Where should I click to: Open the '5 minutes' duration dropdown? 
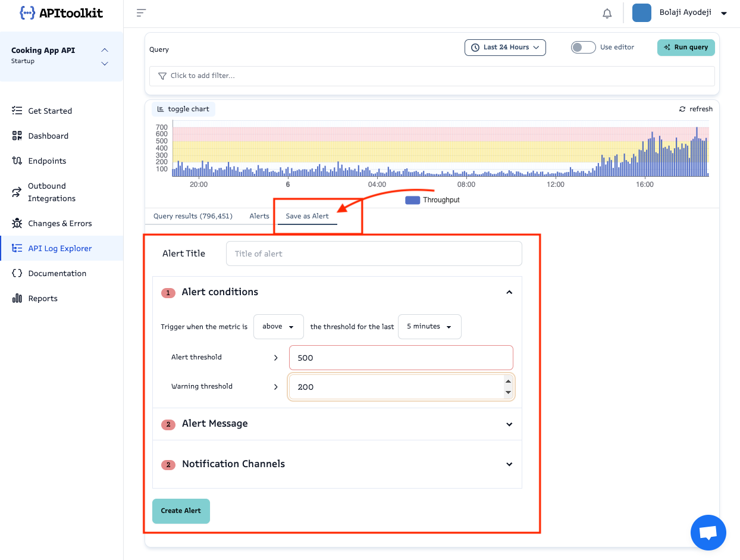[x=429, y=326]
